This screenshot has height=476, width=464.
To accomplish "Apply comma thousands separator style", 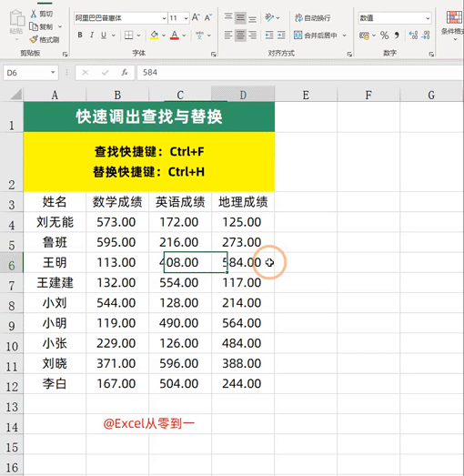I will click(x=397, y=35).
